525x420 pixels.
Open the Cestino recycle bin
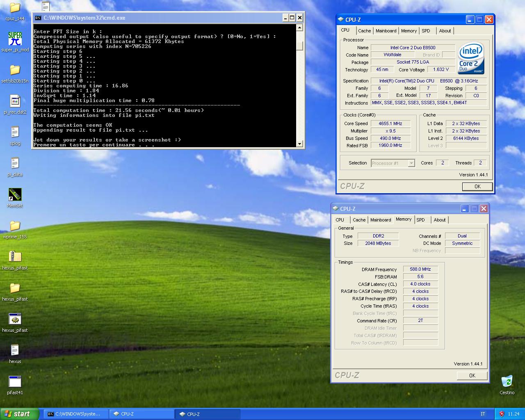[507, 381]
